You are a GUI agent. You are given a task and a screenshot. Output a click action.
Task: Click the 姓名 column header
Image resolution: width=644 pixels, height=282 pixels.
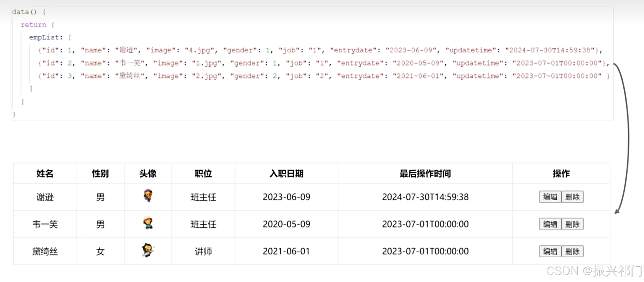(x=45, y=173)
